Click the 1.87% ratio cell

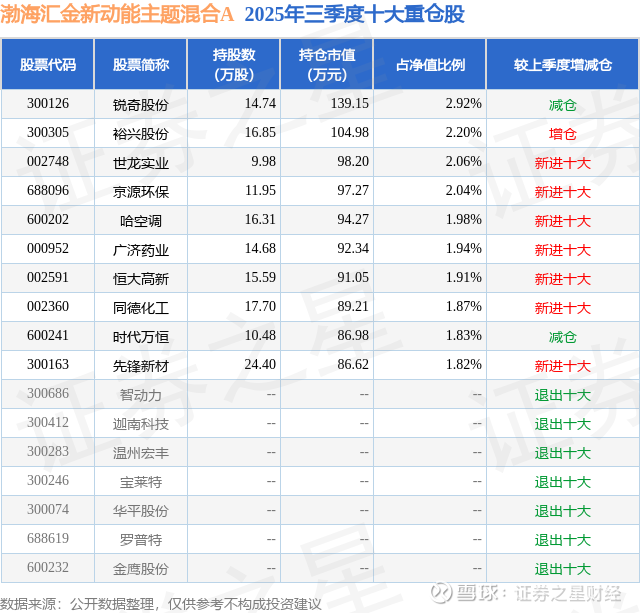[x=463, y=306]
